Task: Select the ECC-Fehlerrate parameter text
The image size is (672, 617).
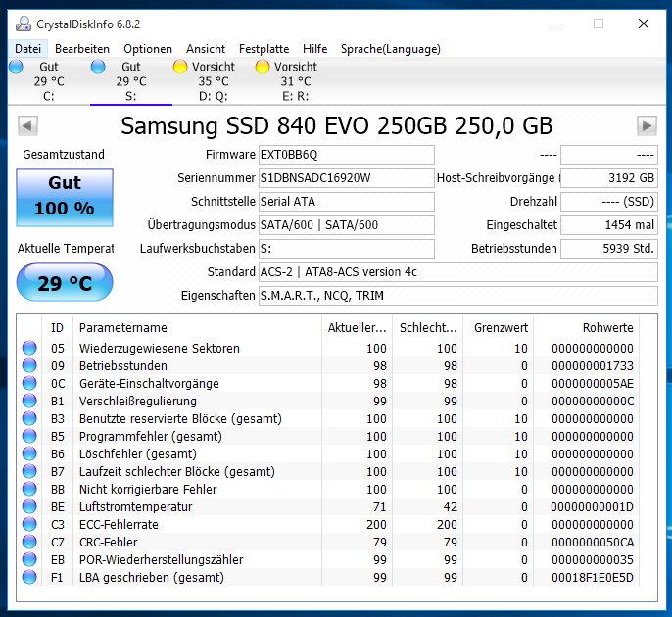Action: pyautogui.click(x=119, y=525)
